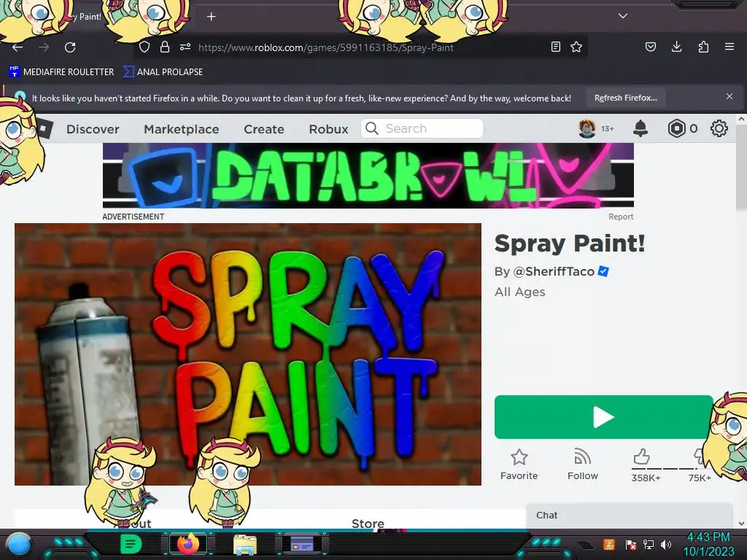This screenshot has height=560, width=747.
Task: Open the extensions puzzle icon
Action: [x=703, y=47]
